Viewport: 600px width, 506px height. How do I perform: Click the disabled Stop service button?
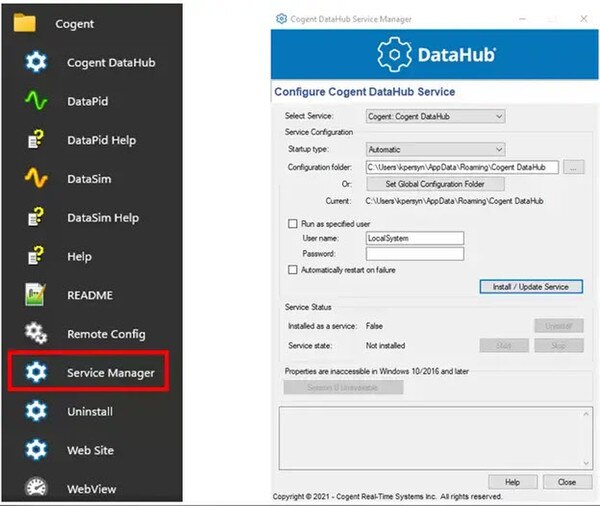tap(559, 346)
